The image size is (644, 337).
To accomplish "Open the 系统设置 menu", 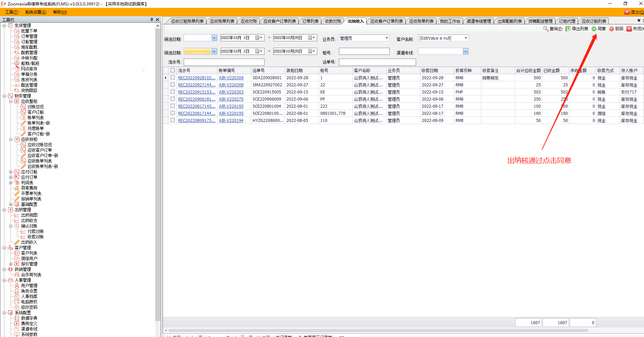I will click(36, 12).
